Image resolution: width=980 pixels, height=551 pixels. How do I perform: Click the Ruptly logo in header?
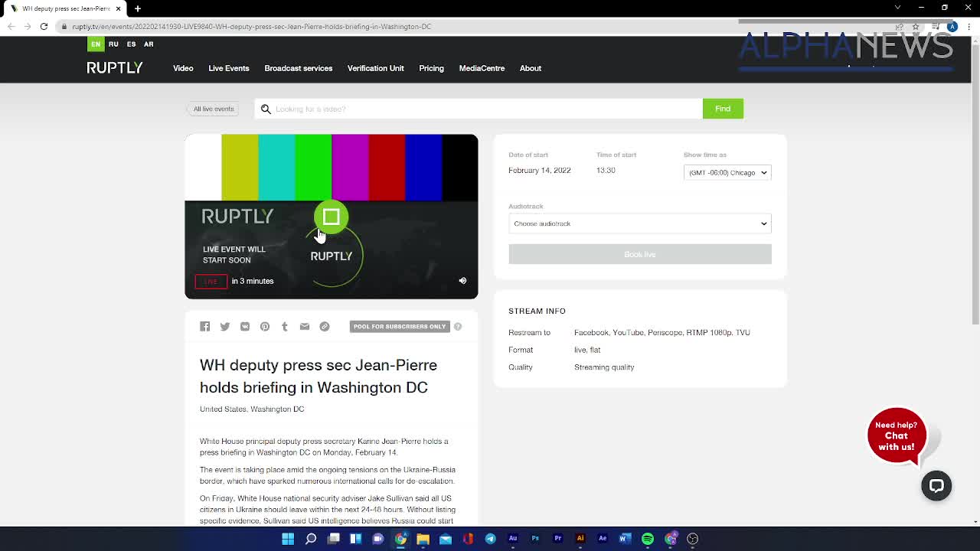115,68
